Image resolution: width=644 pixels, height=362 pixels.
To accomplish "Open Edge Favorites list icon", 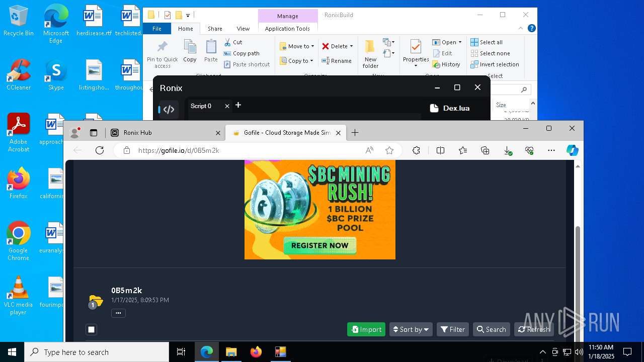I will click(463, 150).
